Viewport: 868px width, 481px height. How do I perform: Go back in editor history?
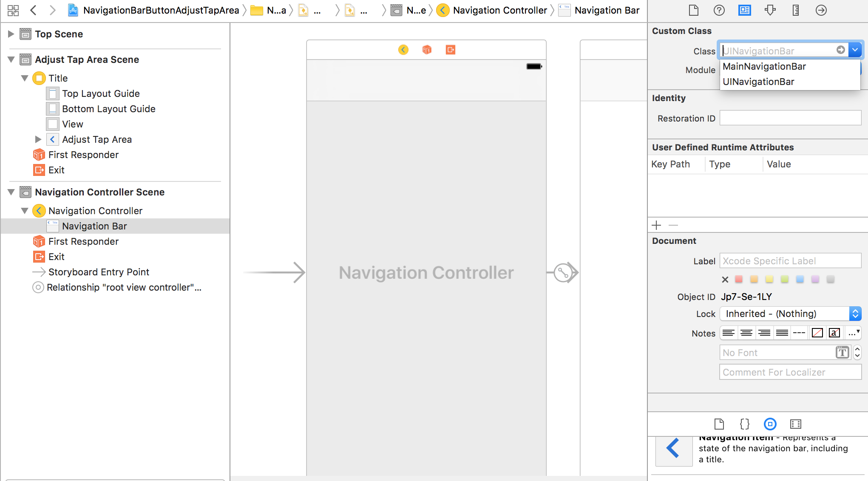[34, 10]
